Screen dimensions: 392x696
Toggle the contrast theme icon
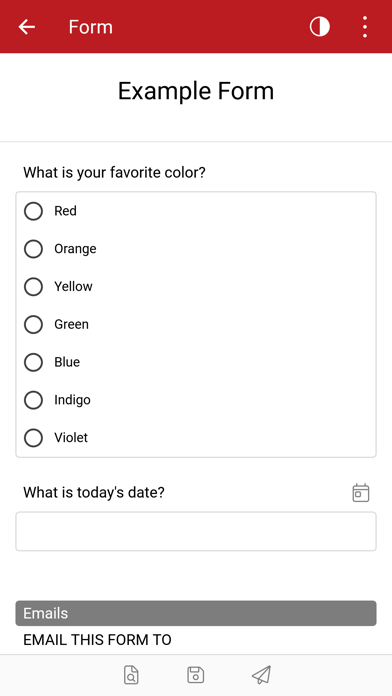coord(320,27)
